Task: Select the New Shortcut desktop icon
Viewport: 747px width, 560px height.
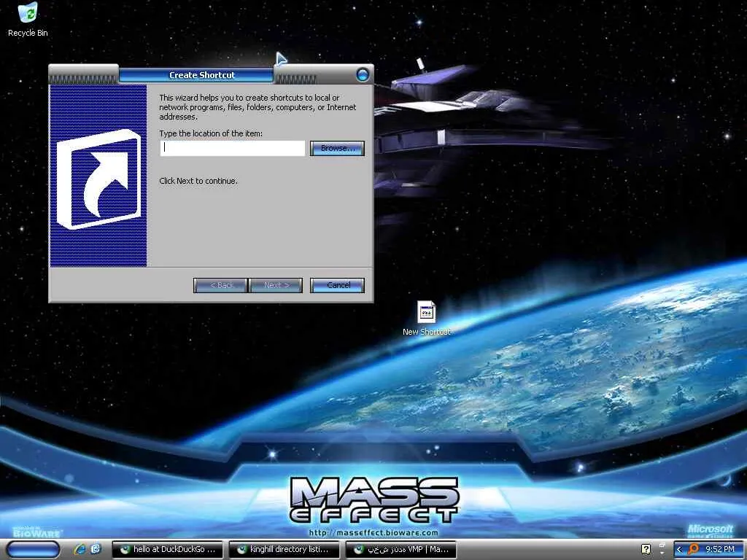Action: (x=426, y=318)
